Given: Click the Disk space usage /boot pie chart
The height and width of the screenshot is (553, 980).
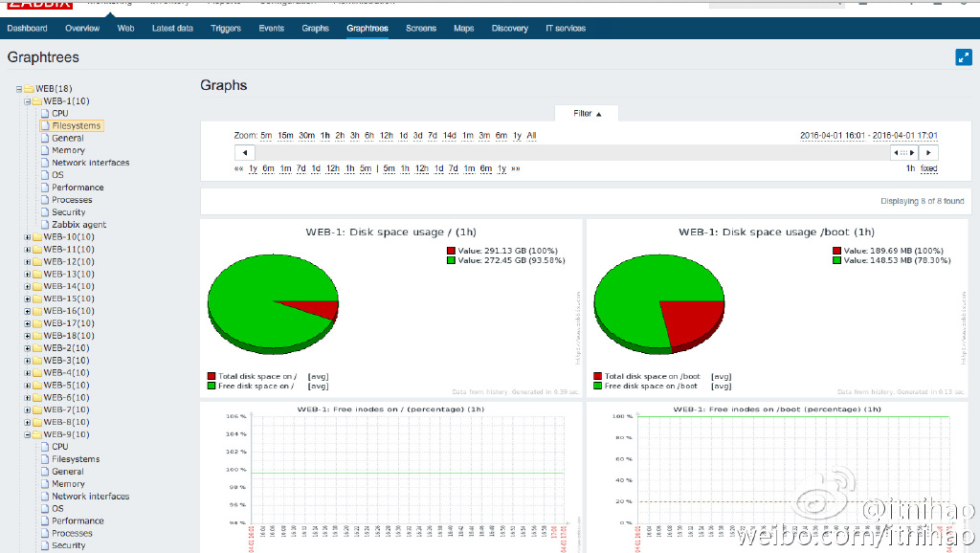Looking at the screenshot, I should (x=659, y=303).
